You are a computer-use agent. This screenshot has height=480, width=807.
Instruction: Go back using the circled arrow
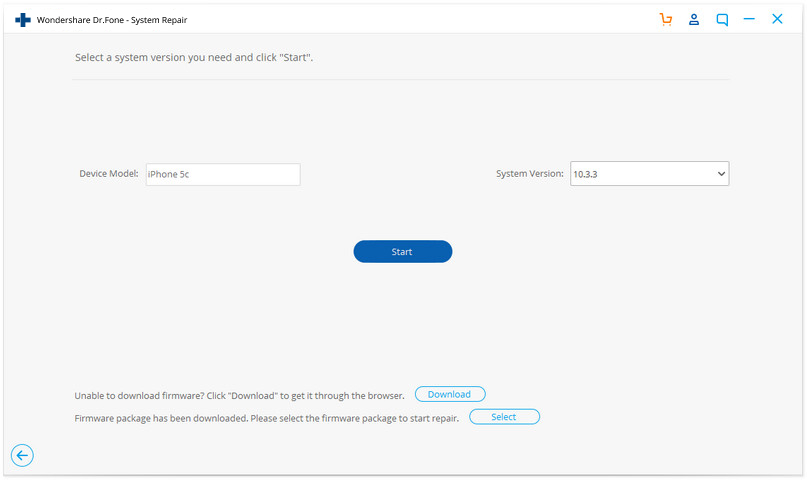[22, 456]
